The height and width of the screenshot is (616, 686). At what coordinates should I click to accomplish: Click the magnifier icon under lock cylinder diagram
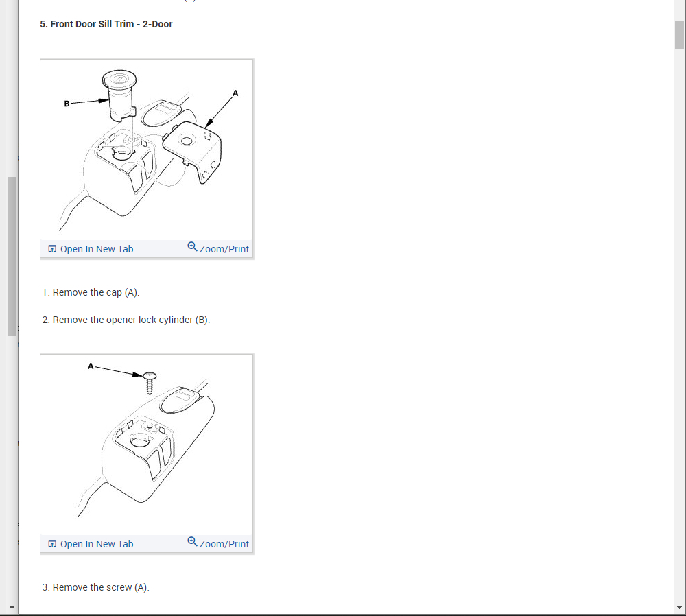192,247
